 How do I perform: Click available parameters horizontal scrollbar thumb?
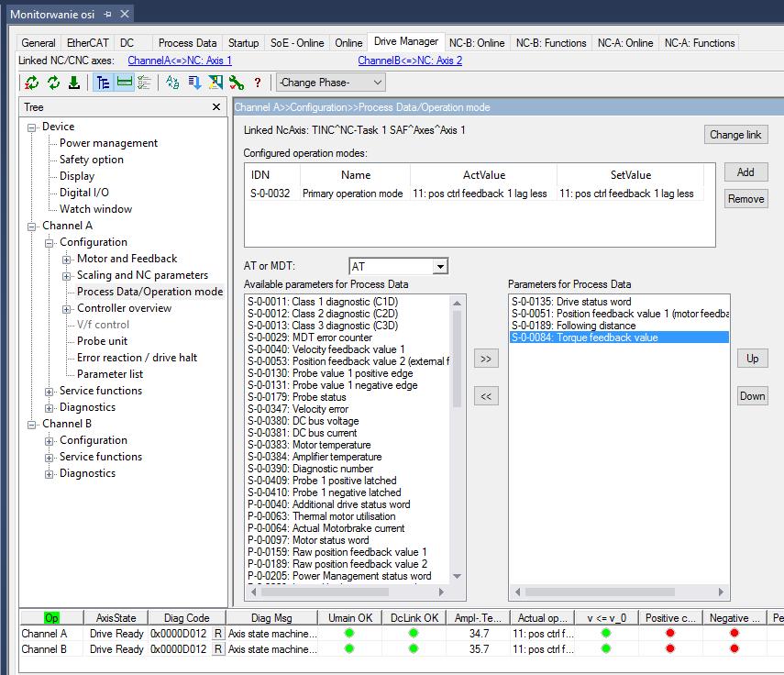(x=325, y=592)
